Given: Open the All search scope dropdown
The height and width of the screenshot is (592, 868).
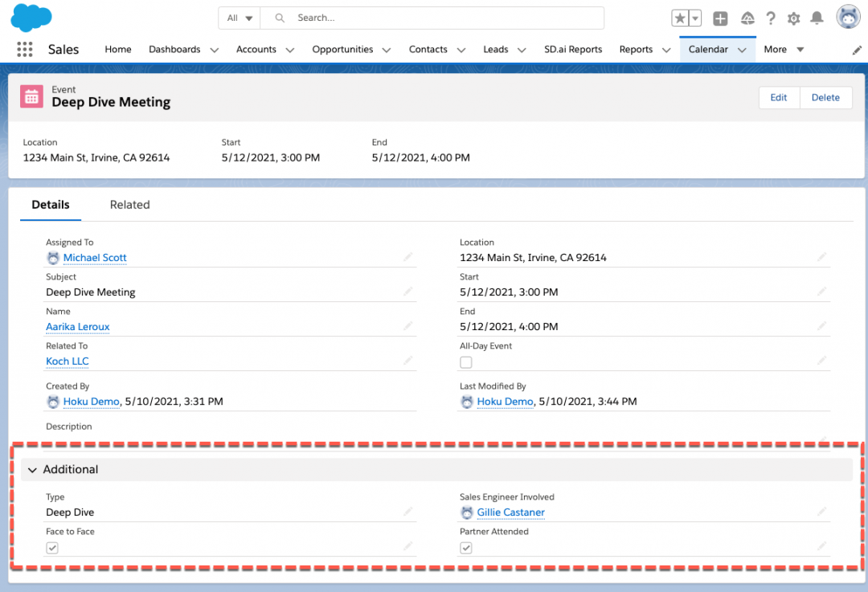Looking at the screenshot, I should coord(240,18).
